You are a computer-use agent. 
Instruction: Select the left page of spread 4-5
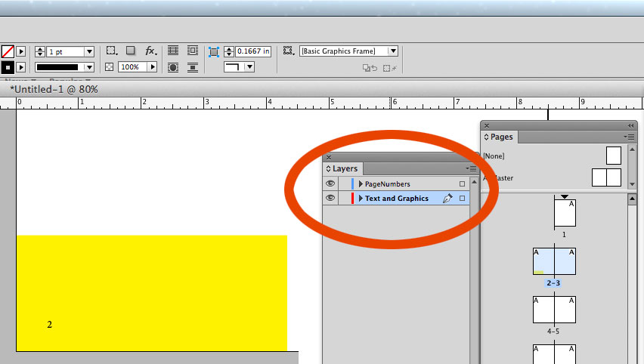click(543, 310)
